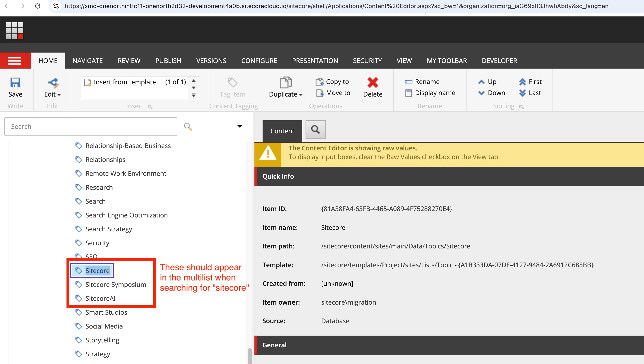644x364 pixels.
Task: Switch to the PUBLISH ribbon tab
Action: 168,60
